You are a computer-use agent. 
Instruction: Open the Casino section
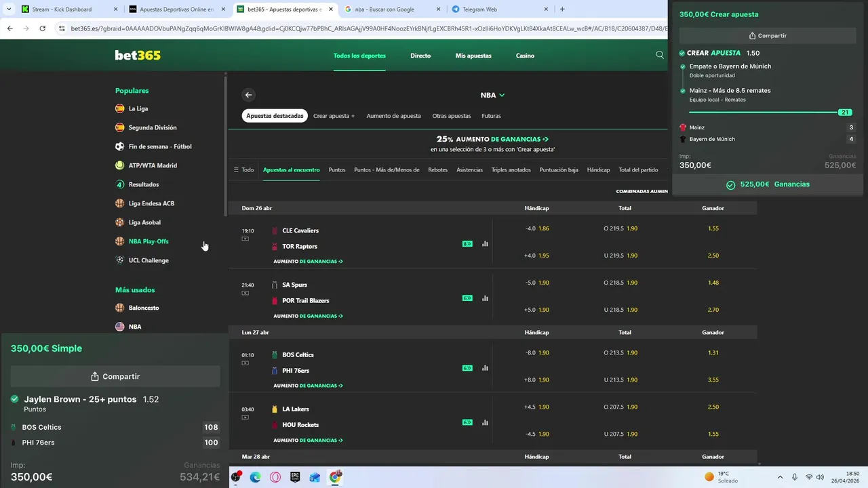525,56
